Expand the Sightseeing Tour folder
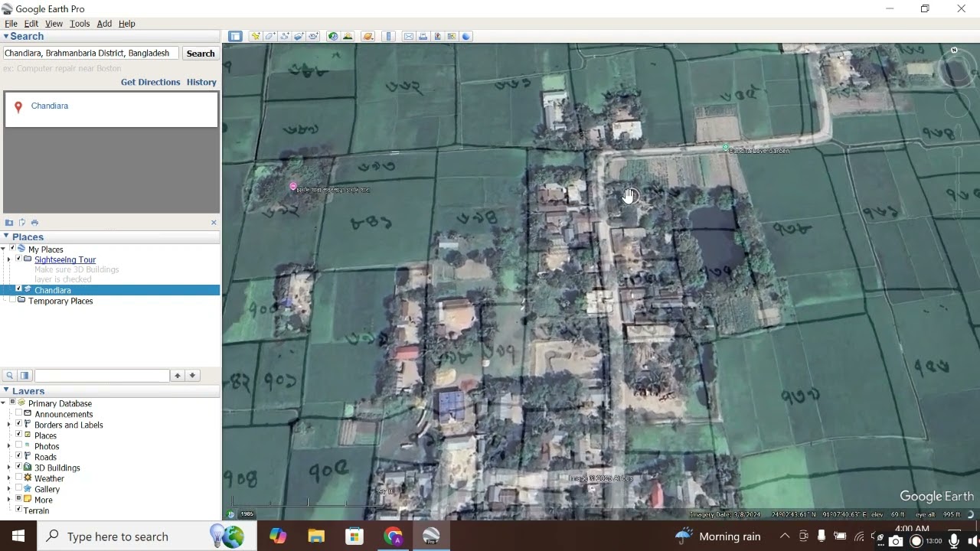Viewport: 980px width, 551px height. [x=9, y=259]
